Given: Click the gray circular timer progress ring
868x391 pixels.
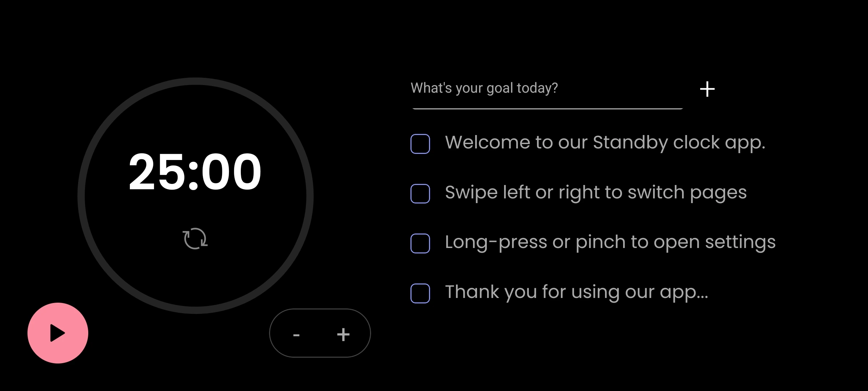Looking at the screenshot, I should [81, 195].
